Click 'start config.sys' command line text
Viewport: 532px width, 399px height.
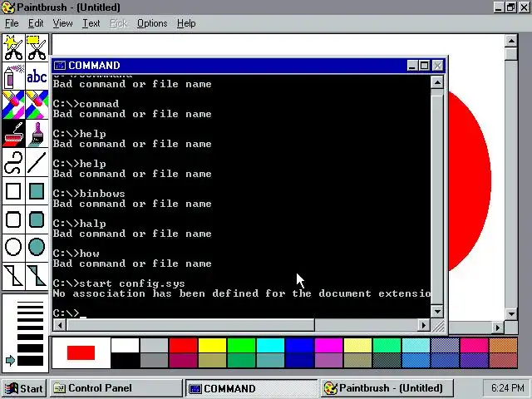pyautogui.click(x=132, y=283)
